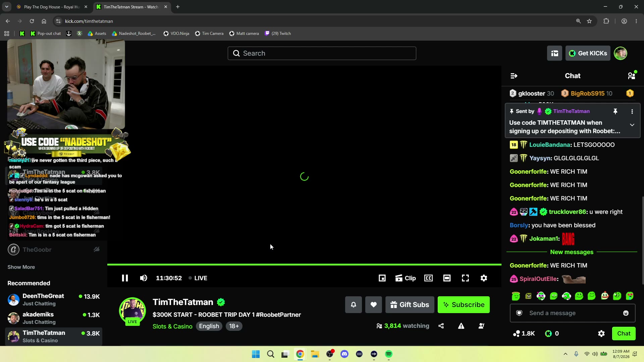Unpin the pinned chat message
This screenshot has width=644, height=362.
point(615,111)
